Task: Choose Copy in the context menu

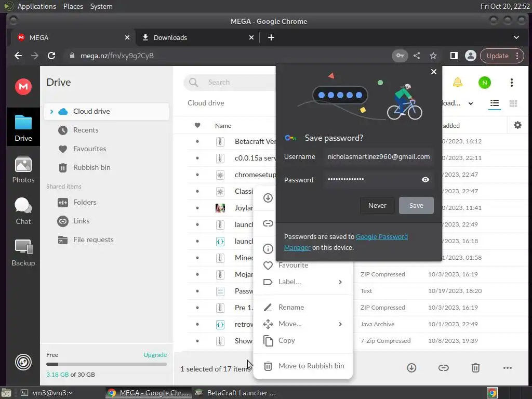Action: tap(303, 340)
